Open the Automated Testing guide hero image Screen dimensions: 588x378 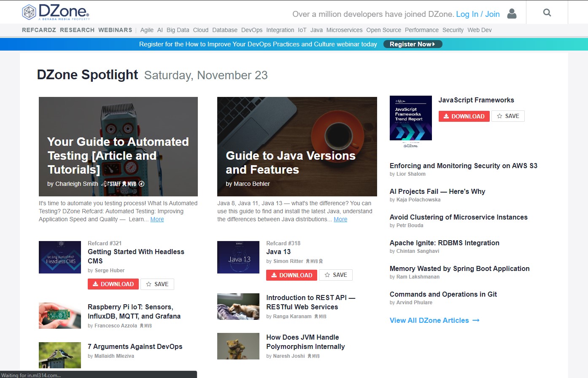click(118, 147)
